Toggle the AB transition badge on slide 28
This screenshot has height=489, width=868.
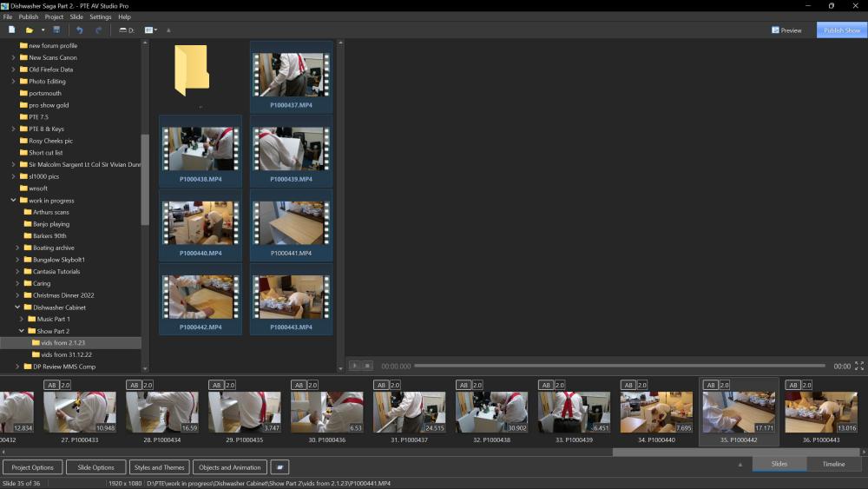click(134, 385)
